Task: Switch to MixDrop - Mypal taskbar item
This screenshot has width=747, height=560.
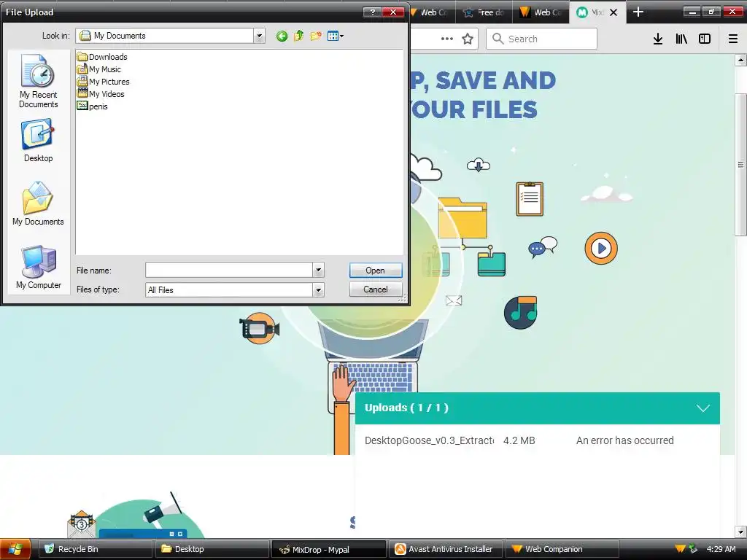Action: pyautogui.click(x=329, y=549)
